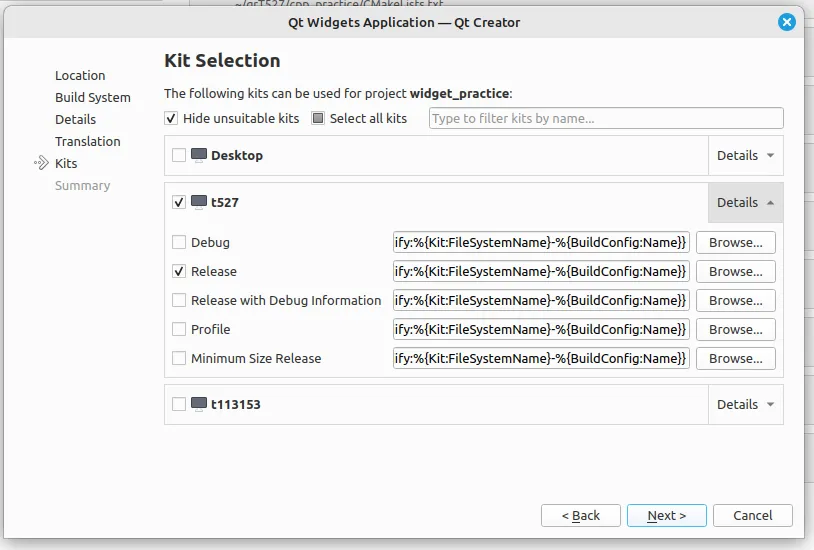Select the Kits wizard step

(x=66, y=163)
